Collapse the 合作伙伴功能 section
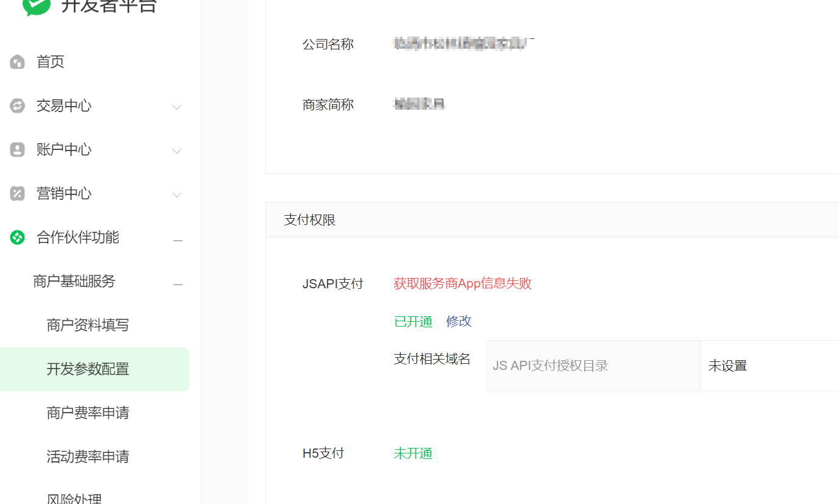The width and height of the screenshot is (839, 504). [178, 241]
